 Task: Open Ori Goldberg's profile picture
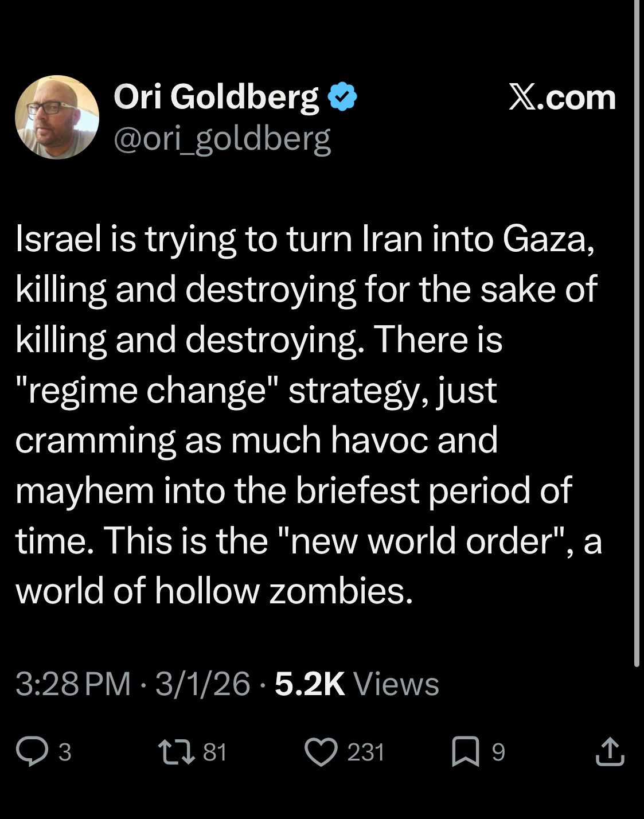57,117
